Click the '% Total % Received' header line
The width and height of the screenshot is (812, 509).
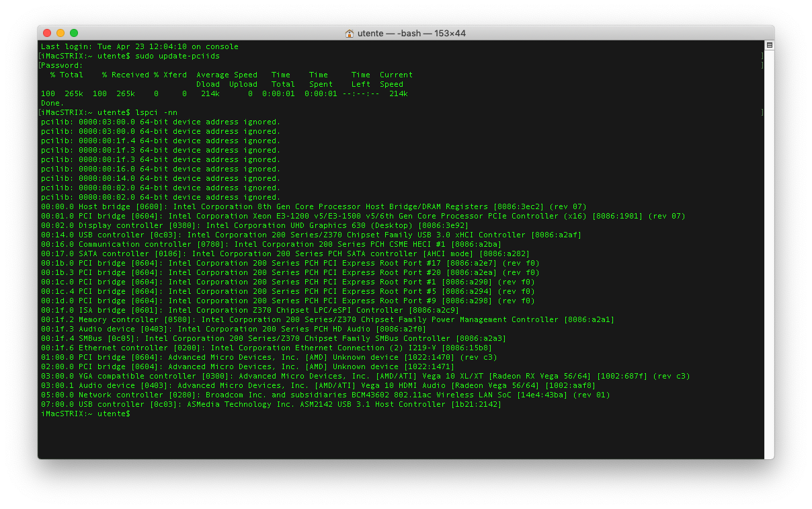(x=232, y=75)
